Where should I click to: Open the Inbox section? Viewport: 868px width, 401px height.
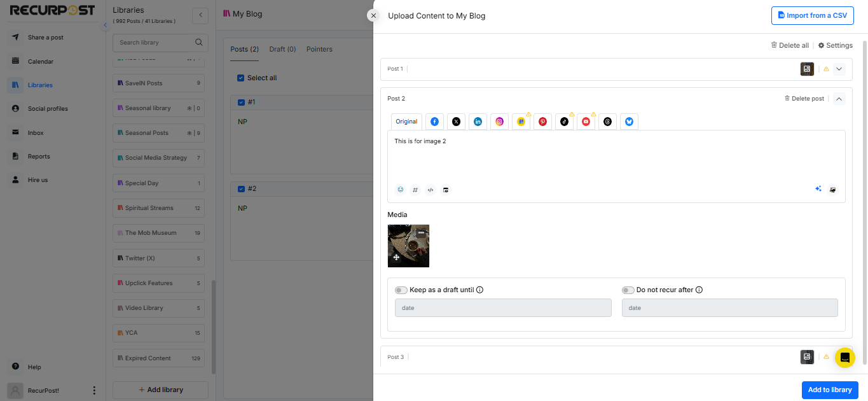[36, 133]
